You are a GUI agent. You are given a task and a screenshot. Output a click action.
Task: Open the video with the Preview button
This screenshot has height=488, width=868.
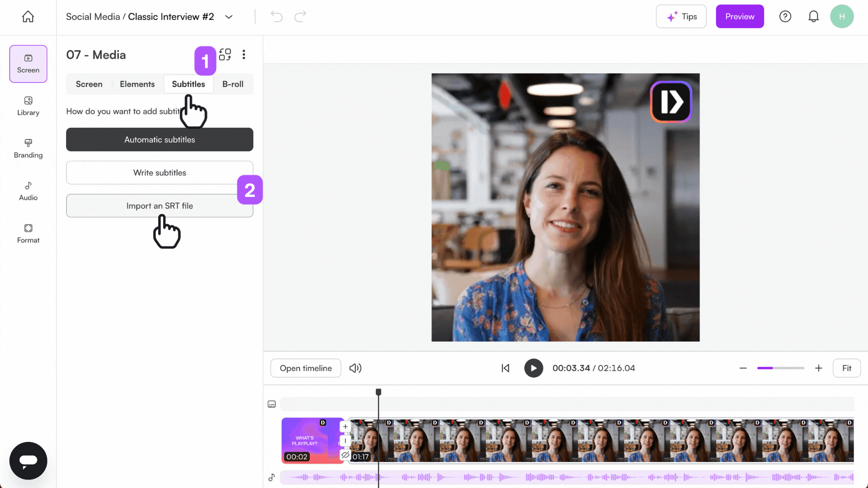pyautogui.click(x=740, y=16)
